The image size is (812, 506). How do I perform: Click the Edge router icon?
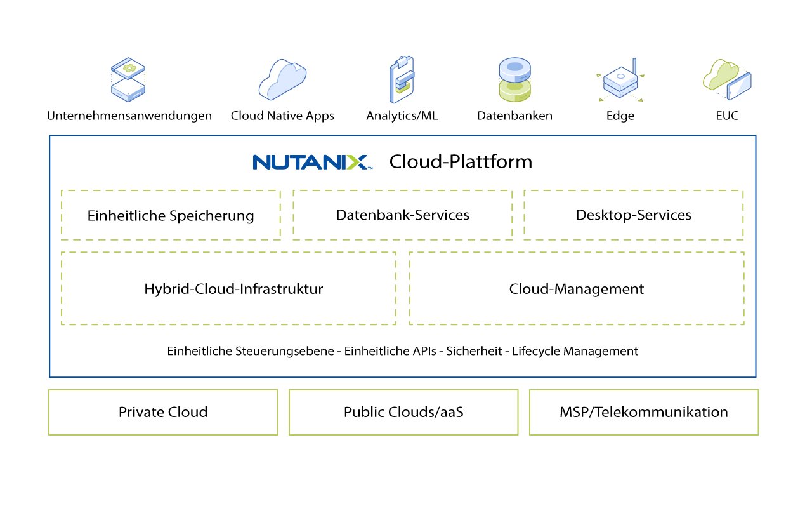(x=620, y=80)
